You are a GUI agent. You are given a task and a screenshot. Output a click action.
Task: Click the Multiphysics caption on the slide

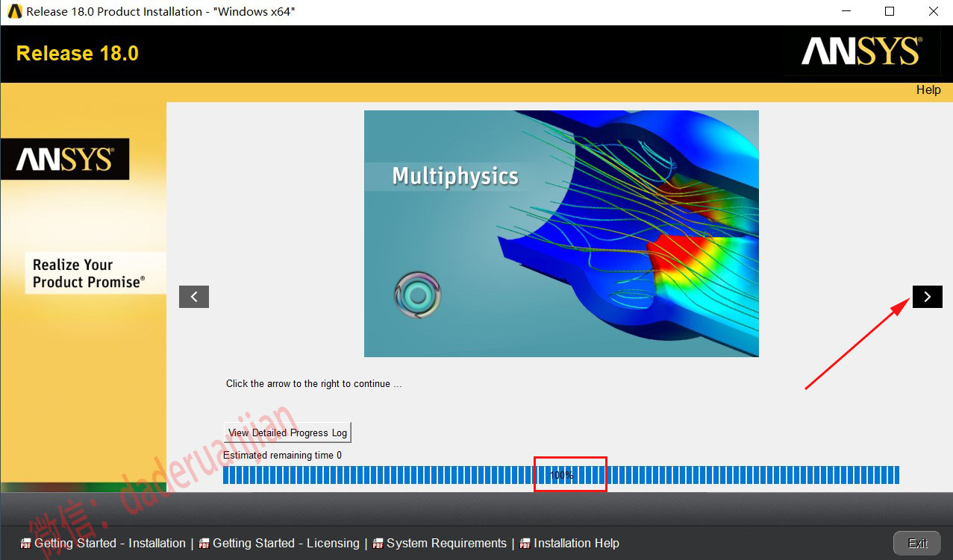(x=455, y=176)
